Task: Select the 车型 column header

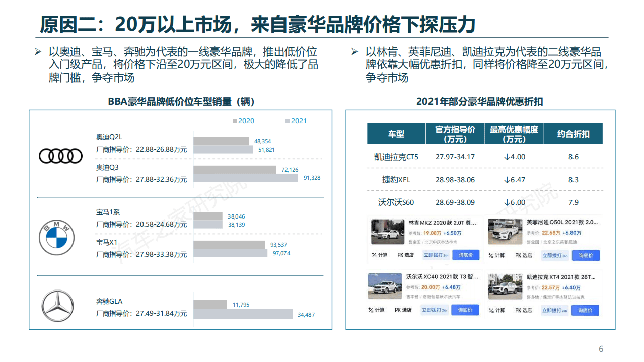Action: (397, 133)
